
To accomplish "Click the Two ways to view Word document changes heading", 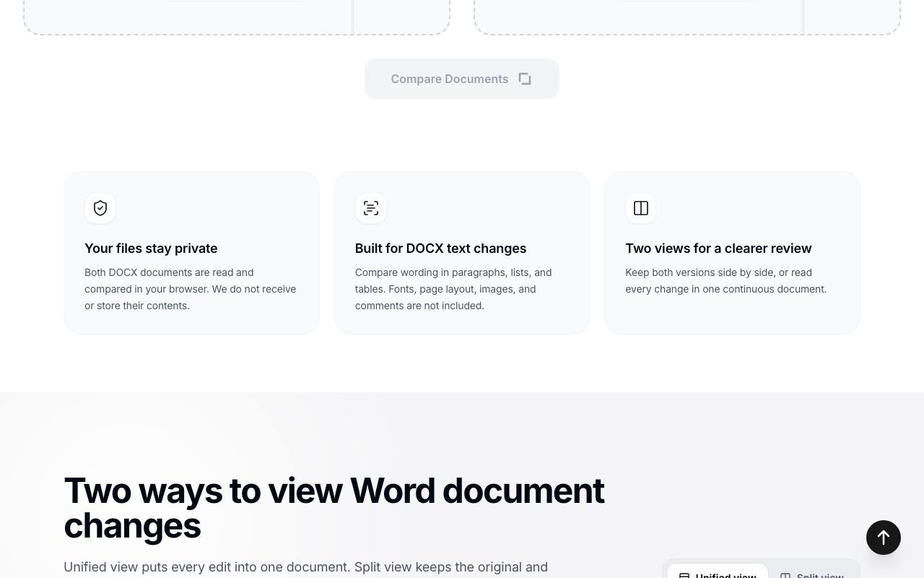I will tap(334, 508).
